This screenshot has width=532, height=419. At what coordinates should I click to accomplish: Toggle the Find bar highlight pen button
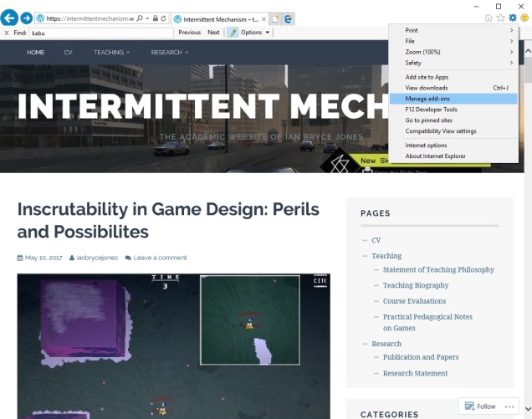tap(233, 33)
